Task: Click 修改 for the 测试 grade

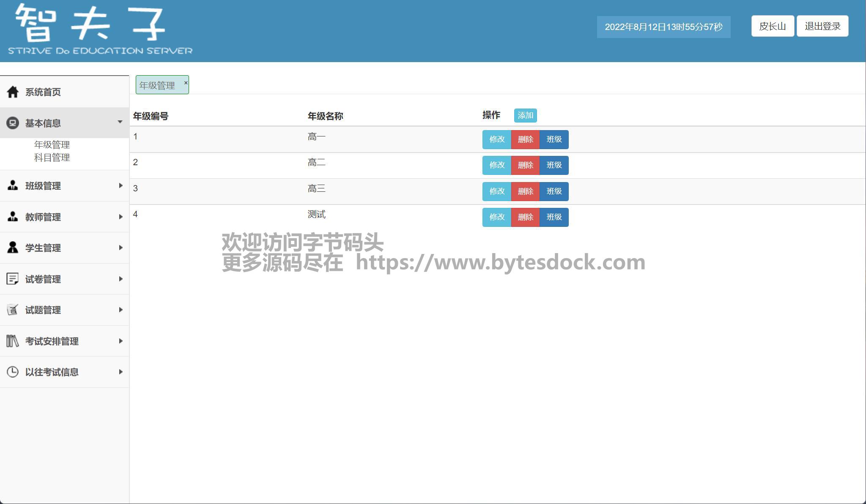Action: 497,217
